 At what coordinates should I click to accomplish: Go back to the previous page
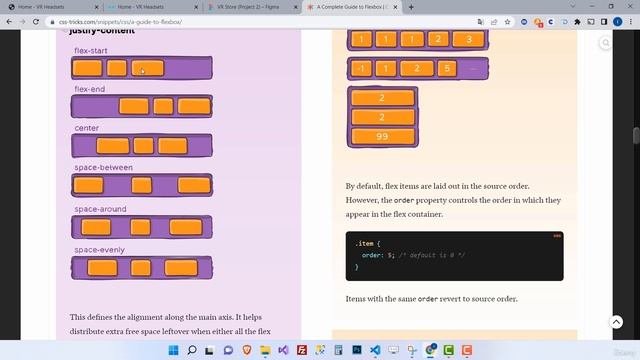9,22
